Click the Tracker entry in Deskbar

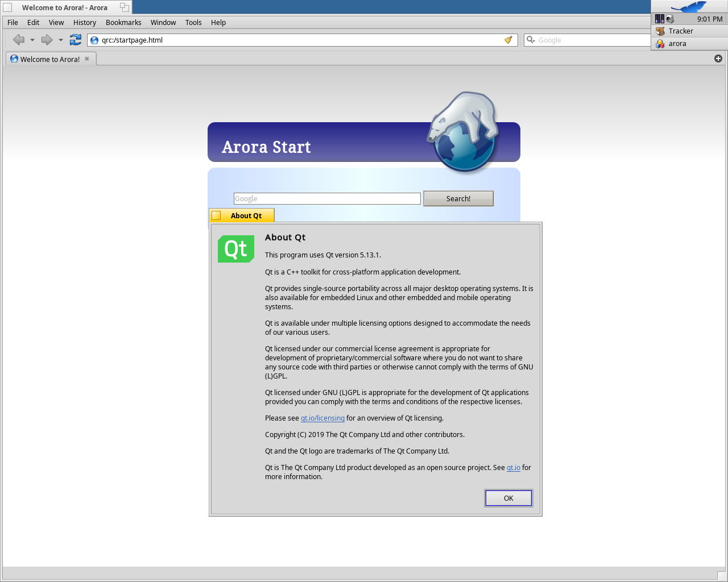pos(689,31)
